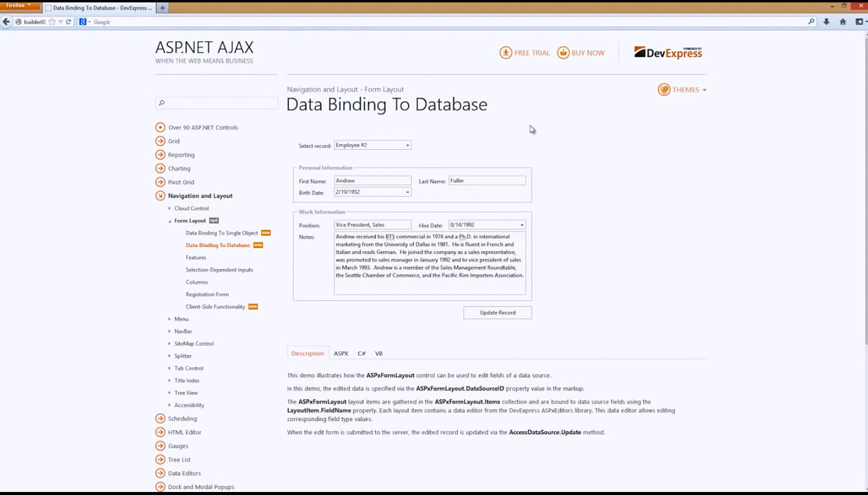Click the circle icon beside Over 90 ASP.NET Controls

(x=160, y=128)
